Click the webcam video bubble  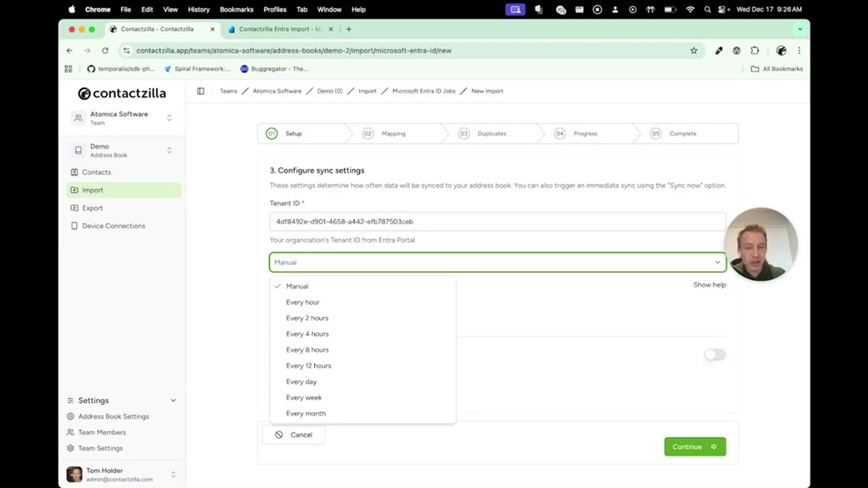[x=761, y=244]
